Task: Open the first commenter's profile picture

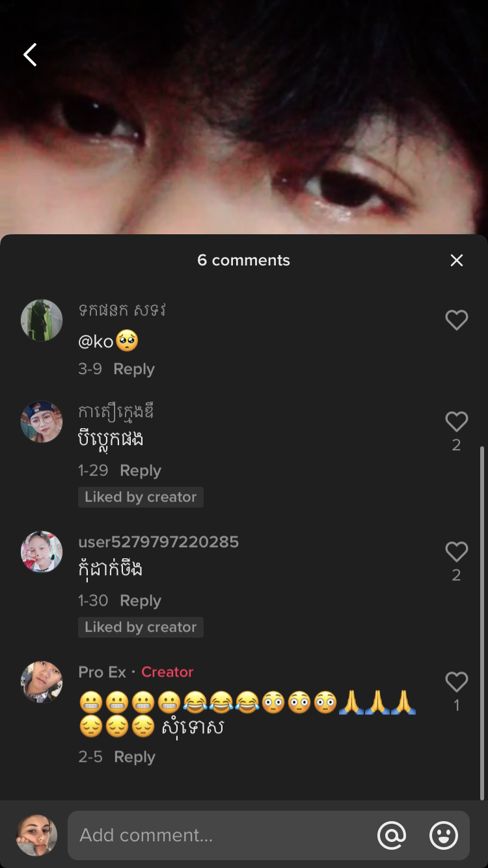Action: click(x=42, y=320)
